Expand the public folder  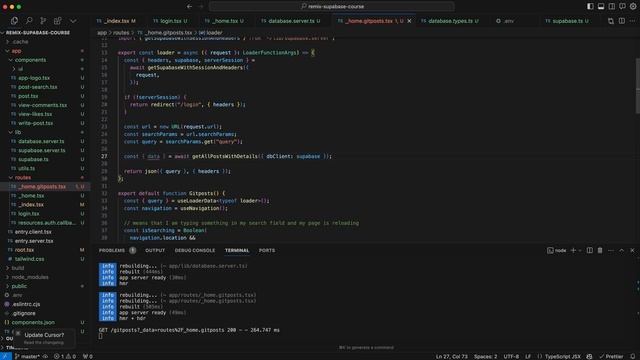click(x=19, y=286)
